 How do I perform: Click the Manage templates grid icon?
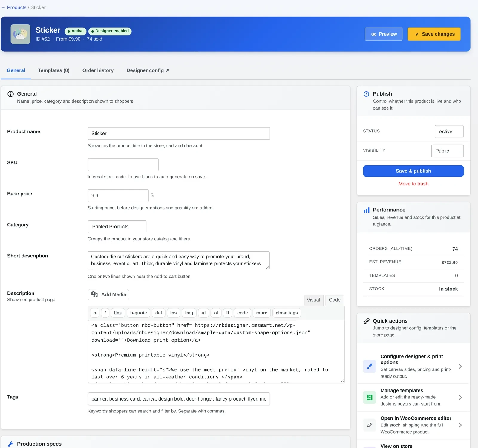point(369,398)
